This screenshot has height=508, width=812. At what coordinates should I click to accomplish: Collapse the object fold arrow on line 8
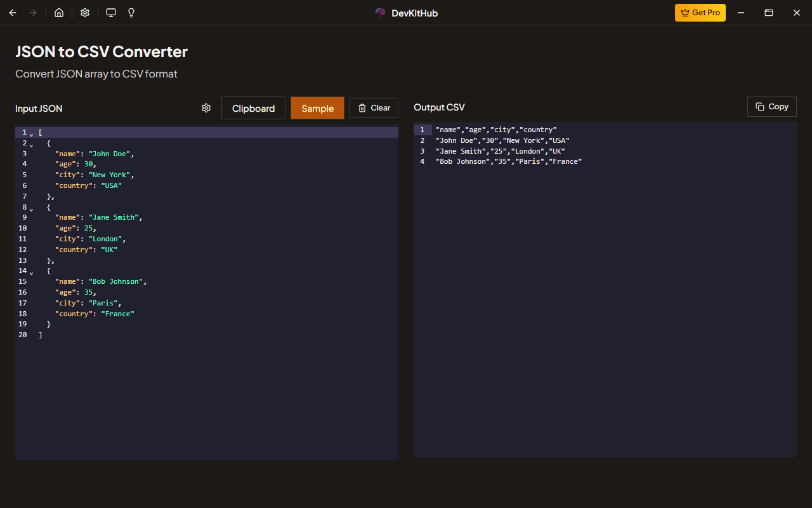point(31,208)
